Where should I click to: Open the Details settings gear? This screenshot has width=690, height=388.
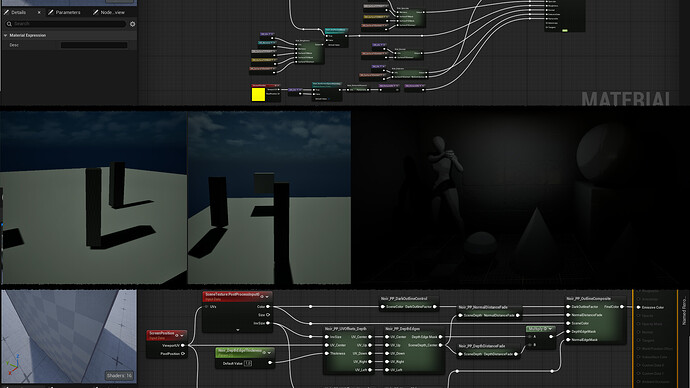[x=132, y=24]
